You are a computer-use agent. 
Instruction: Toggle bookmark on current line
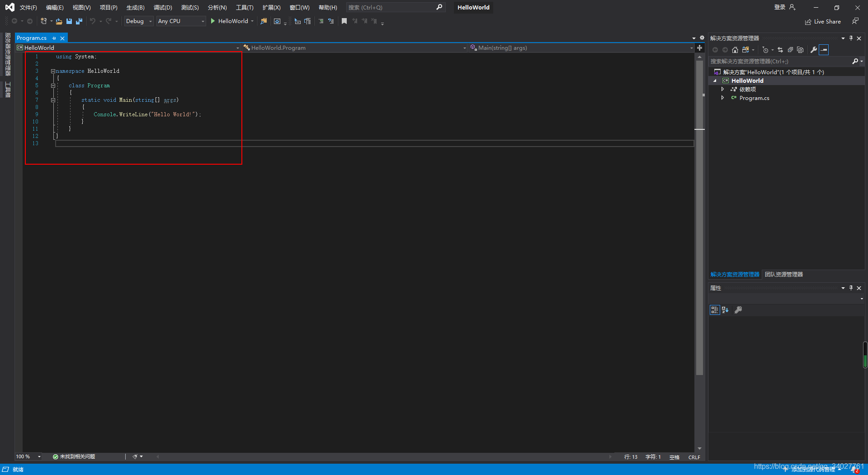(344, 21)
